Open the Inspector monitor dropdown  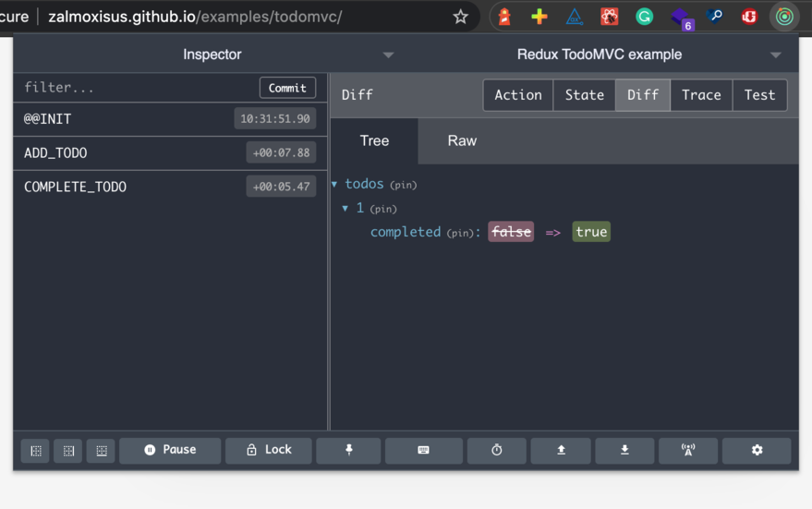(212, 55)
